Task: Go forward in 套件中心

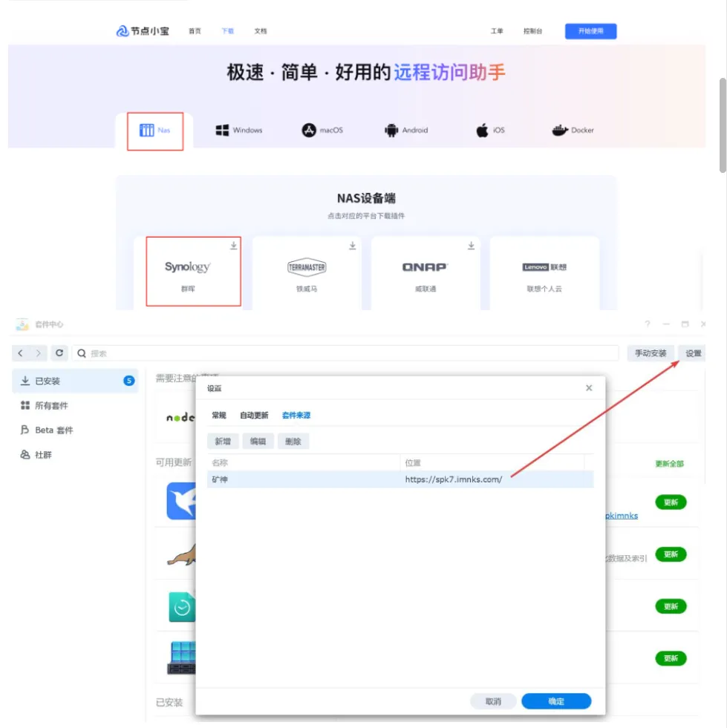Action: point(38,353)
